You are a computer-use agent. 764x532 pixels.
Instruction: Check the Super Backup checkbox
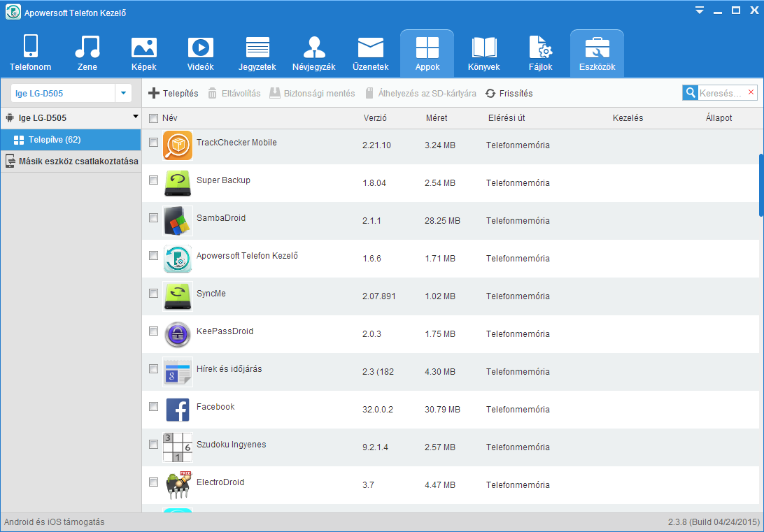[x=153, y=180]
